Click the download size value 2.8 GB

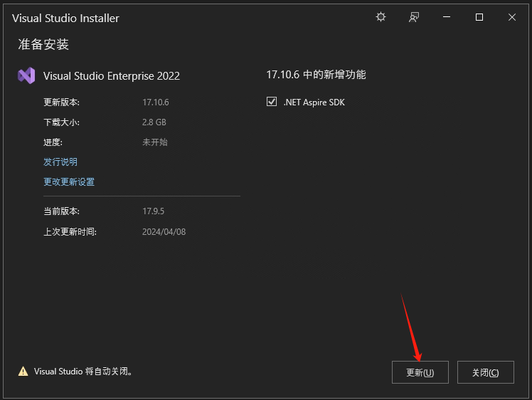[x=154, y=122]
